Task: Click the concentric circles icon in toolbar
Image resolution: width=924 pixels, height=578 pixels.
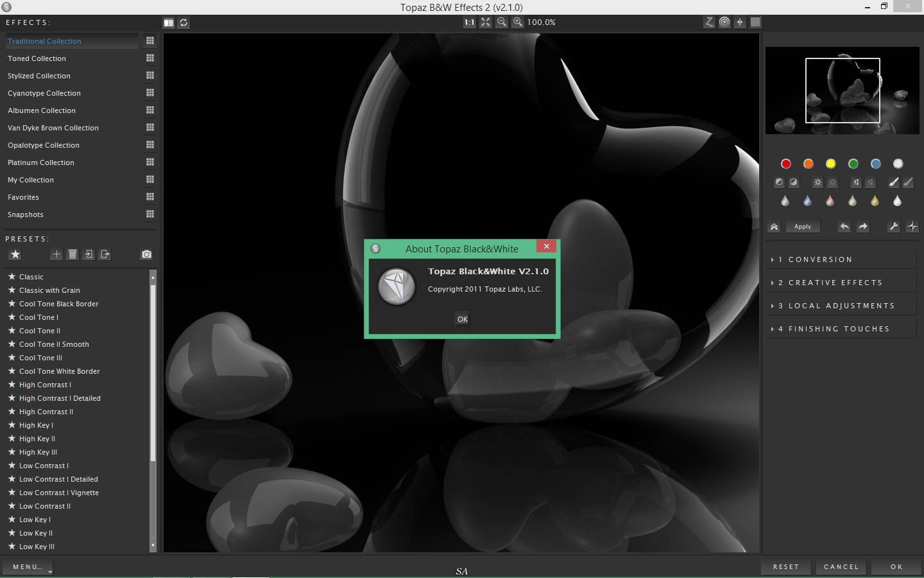Action: click(724, 22)
